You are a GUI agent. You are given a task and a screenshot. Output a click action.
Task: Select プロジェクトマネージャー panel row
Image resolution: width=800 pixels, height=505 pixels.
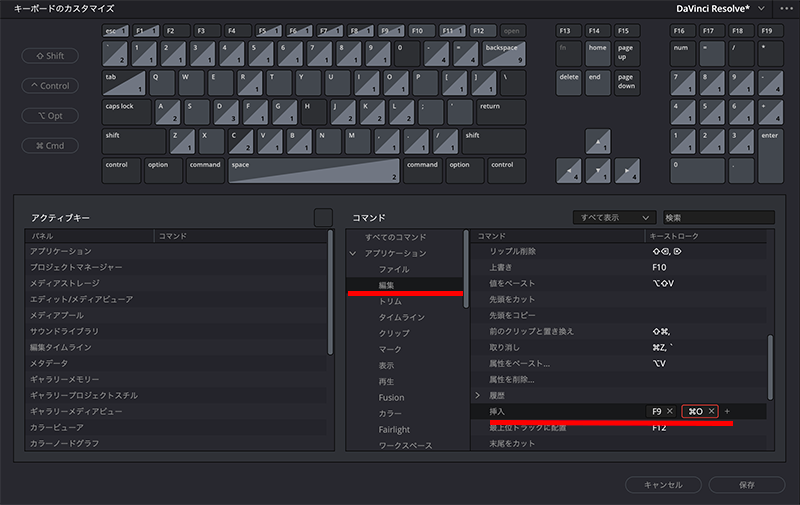176,267
